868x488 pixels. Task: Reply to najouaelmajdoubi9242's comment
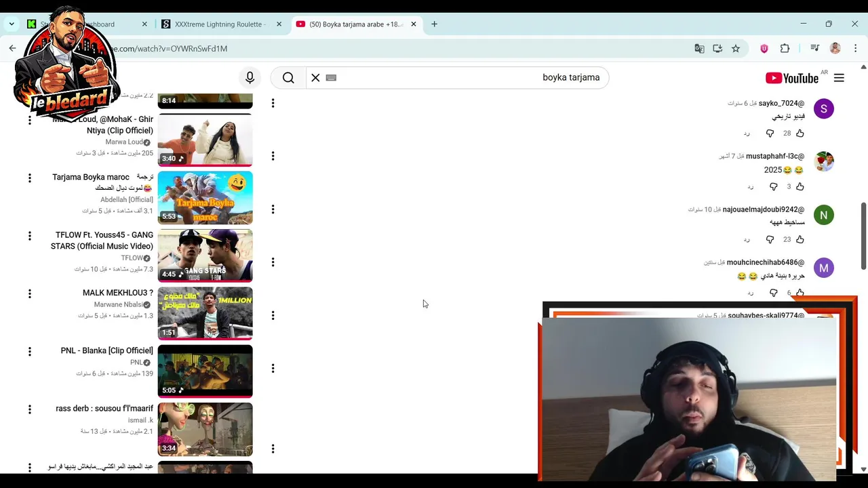click(x=747, y=239)
